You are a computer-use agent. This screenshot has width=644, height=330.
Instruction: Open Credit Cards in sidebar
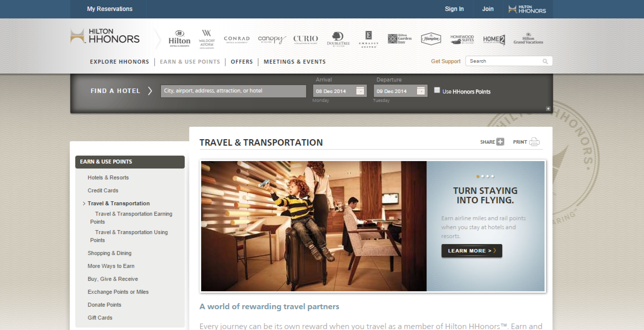coord(103,190)
